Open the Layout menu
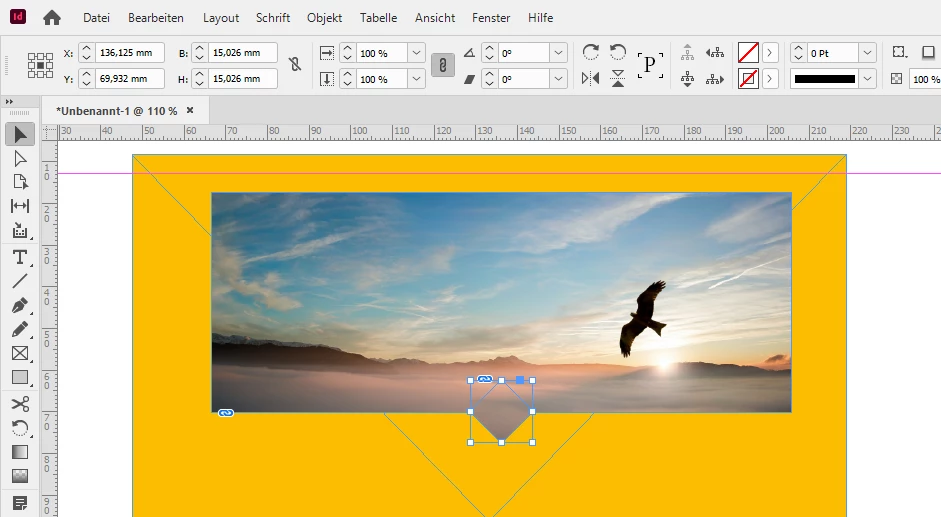The image size is (941, 517). tap(221, 18)
